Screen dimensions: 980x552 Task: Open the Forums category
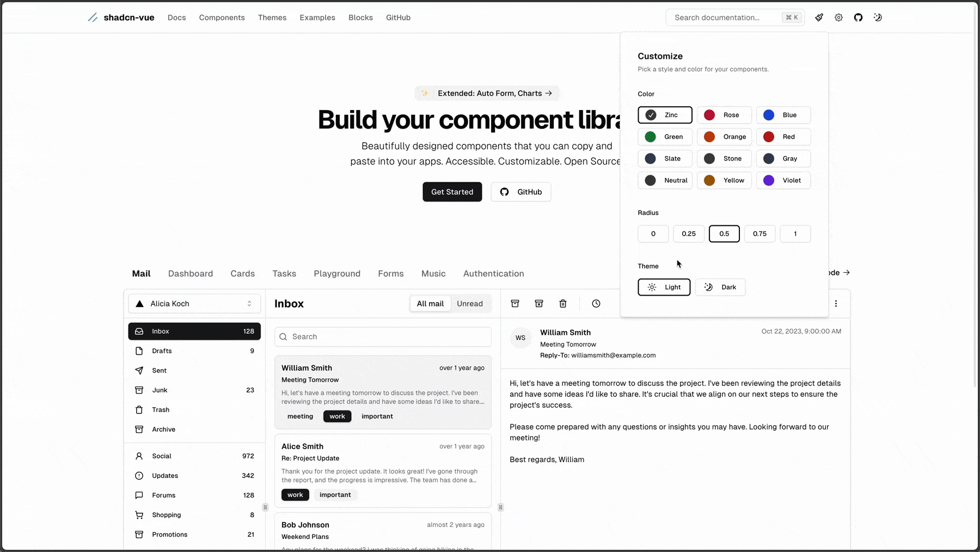(x=194, y=495)
